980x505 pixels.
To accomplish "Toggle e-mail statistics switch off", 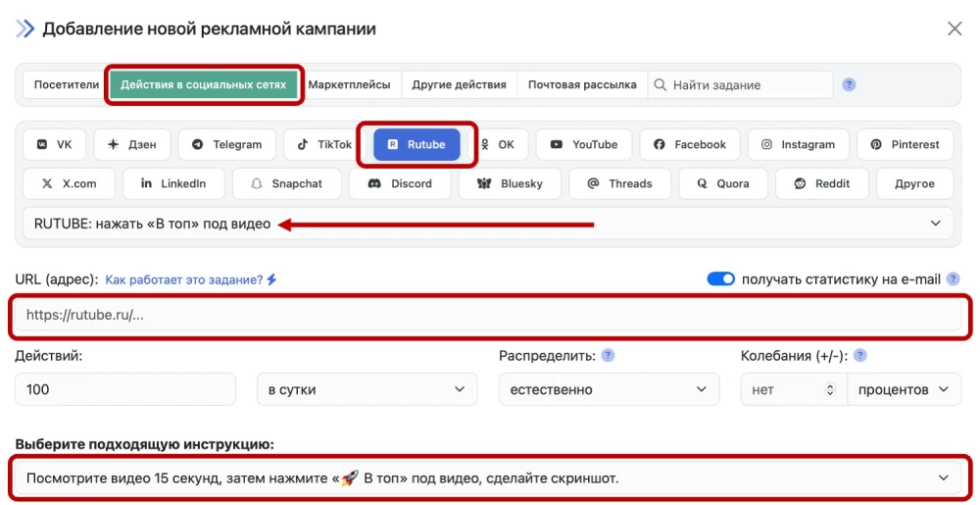I will coord(720,279).
